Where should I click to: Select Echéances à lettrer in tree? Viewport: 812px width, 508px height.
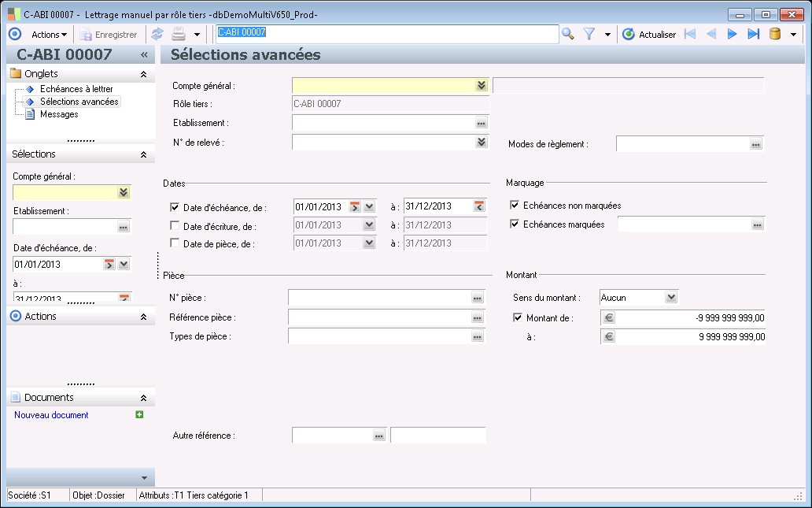point(76,89)
